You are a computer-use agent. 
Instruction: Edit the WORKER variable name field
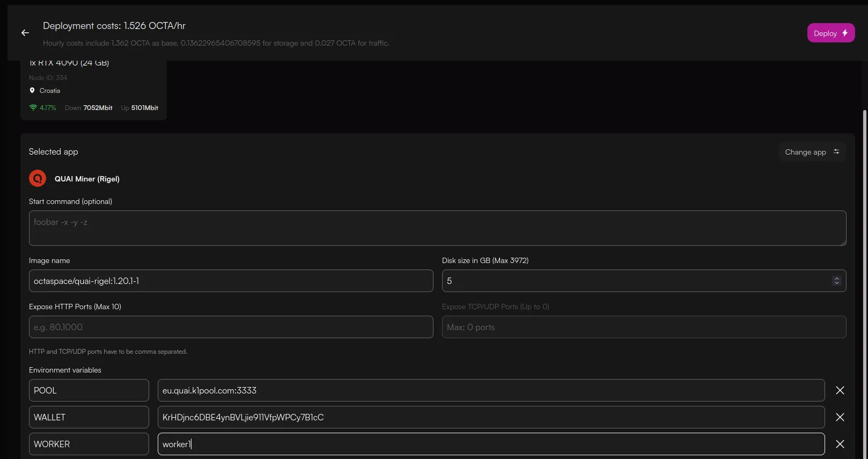pyautogui.click(x=89, y=444)
